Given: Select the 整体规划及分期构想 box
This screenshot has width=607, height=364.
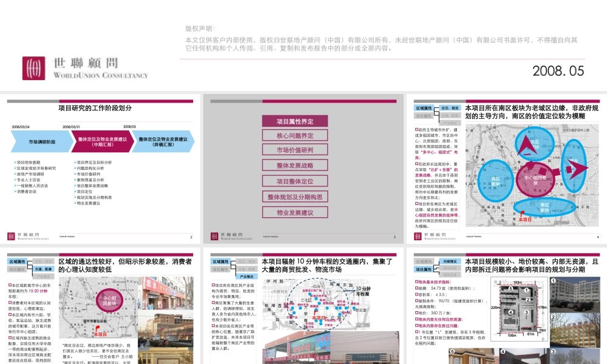Looking at the screenshot, I should pos(295,197).
